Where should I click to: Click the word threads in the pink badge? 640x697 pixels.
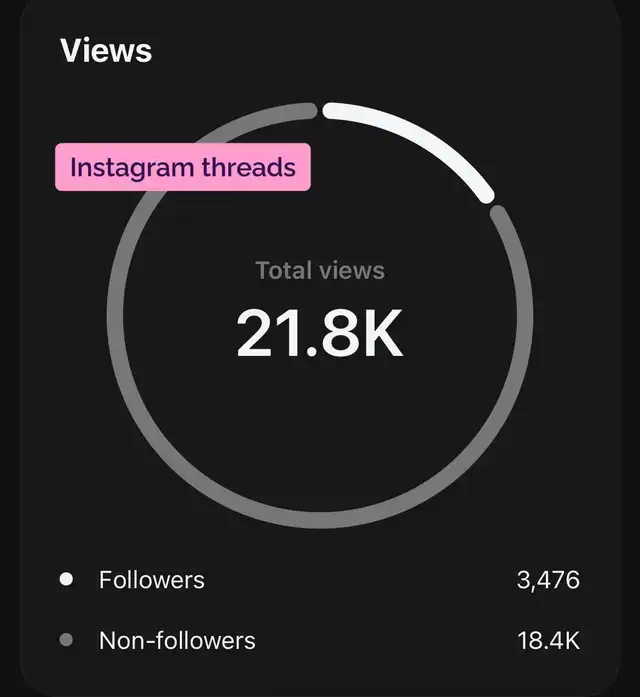[249, 167]
